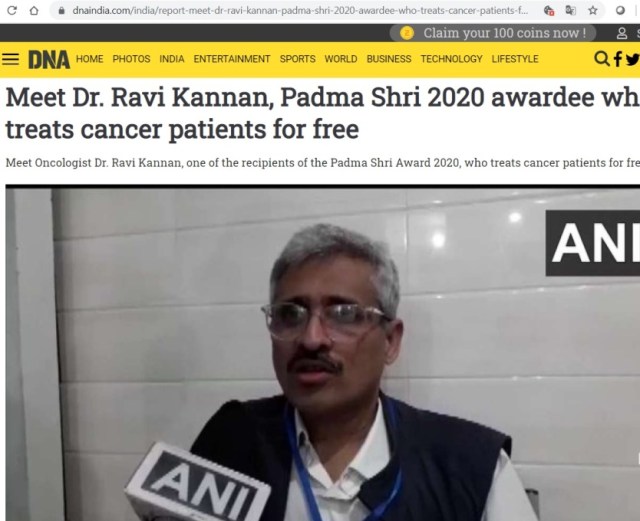Image resolution: width=640 pixels, height=521 pixels.
Task: Select INDIA in the navigation bar
Action: click(172, 59)
